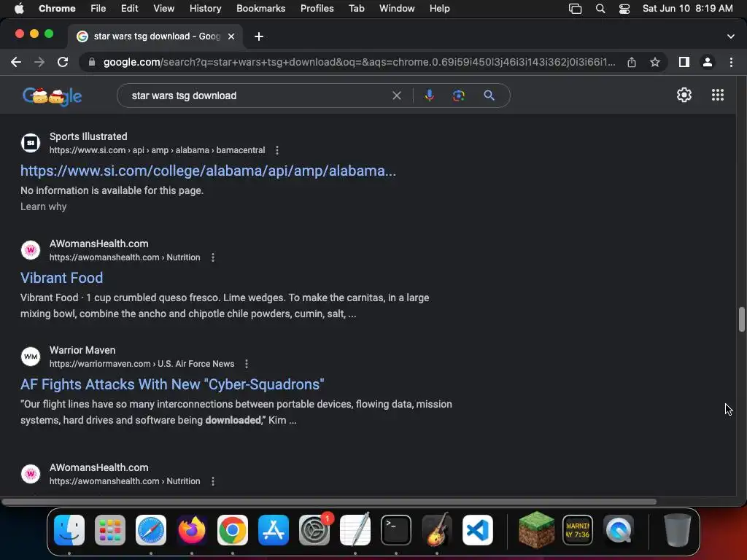Open AF Fights Attacks With New Cyber-Squadrons
747x560 pixels.
(172, 385)
